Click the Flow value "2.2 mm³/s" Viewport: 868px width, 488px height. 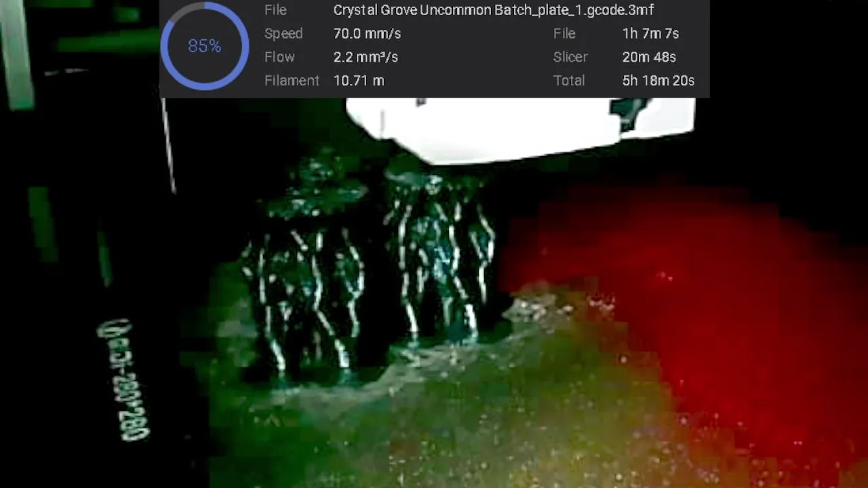(x=366, y=57)
